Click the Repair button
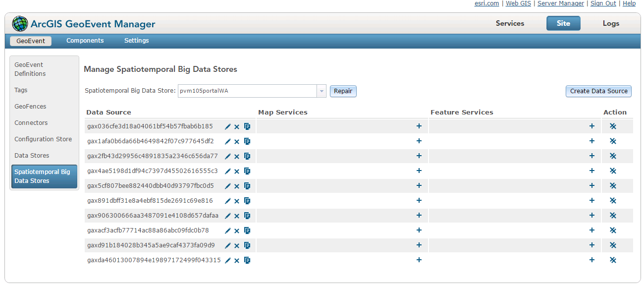This screenshot has height=289, width=644. [x=343, y=91]
